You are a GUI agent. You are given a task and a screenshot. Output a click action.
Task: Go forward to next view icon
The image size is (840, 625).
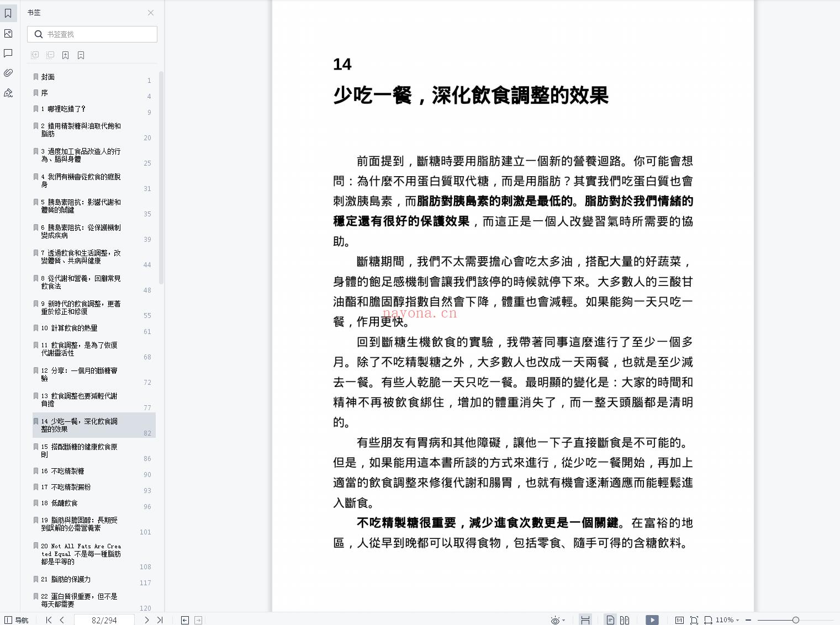coord(198,620)
